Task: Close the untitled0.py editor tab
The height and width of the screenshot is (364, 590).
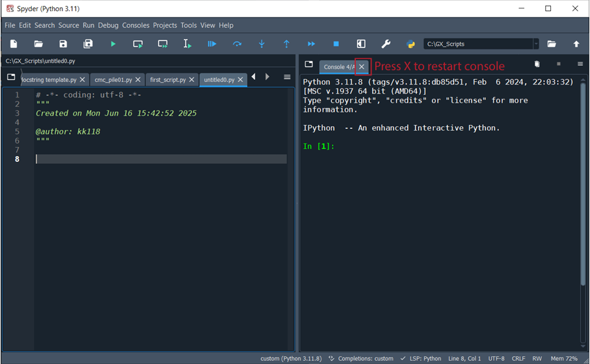Action: [x=241, y=80]
